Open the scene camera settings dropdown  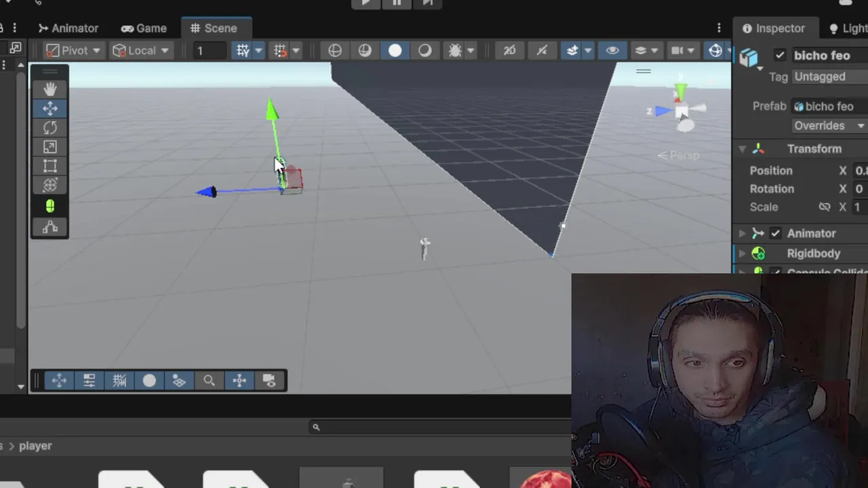pos(682,51)
